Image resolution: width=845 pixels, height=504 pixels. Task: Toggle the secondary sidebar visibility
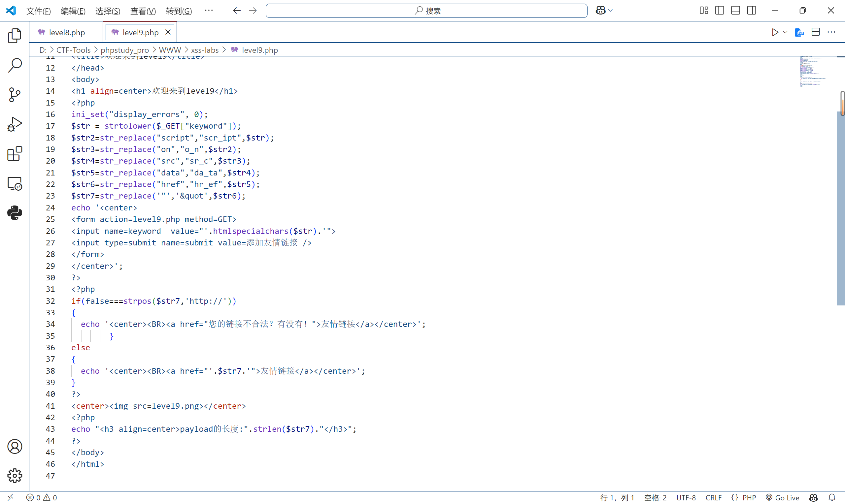point(751,11)
